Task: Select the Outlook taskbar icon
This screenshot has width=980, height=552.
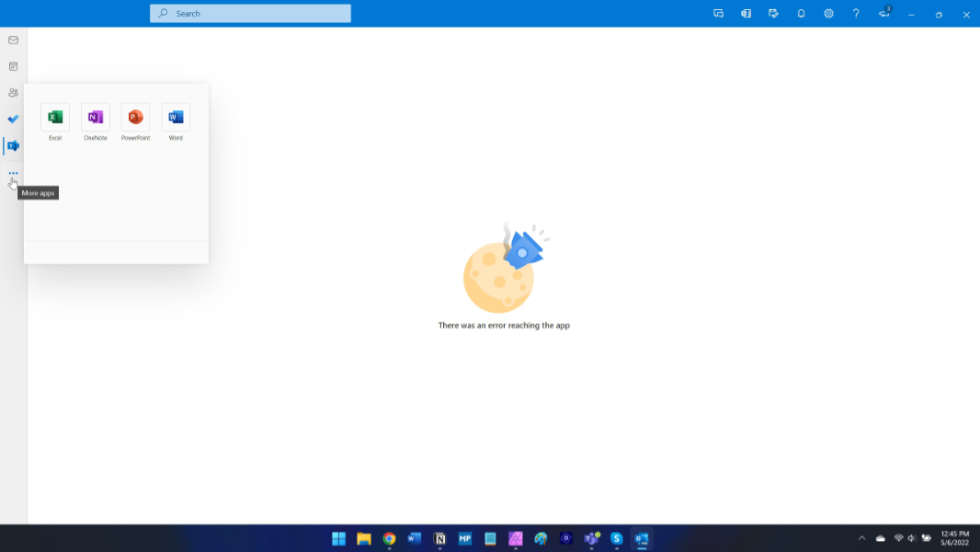Action: pos(642,538)
